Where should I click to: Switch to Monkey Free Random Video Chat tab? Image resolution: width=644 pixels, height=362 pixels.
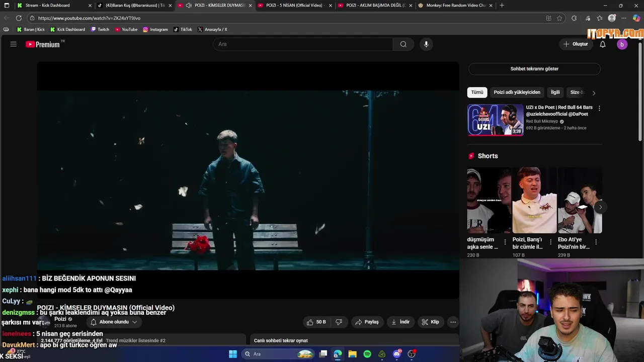click(x=455, y=6)
